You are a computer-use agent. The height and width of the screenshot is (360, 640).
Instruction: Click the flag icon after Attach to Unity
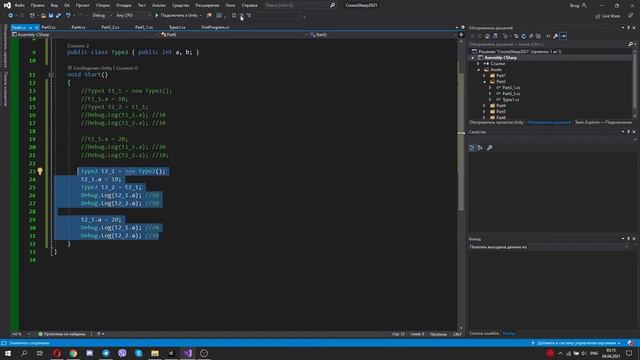209,16
